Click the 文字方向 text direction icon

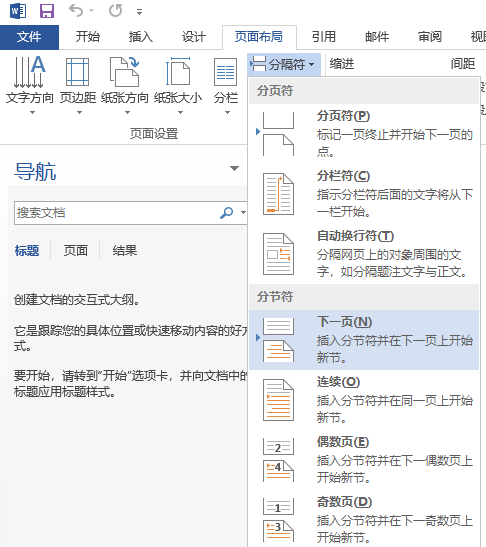coord(29,72)
